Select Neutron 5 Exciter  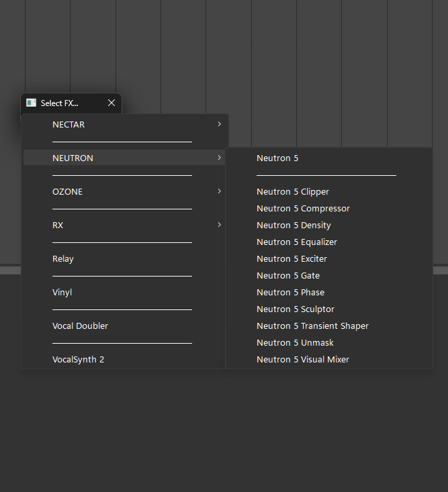click(292, 258)
